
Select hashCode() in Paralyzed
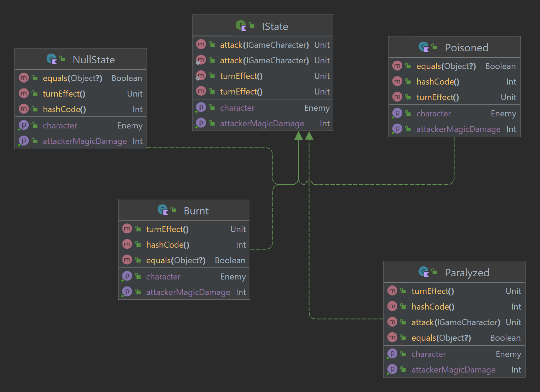[x=433, y=307]
